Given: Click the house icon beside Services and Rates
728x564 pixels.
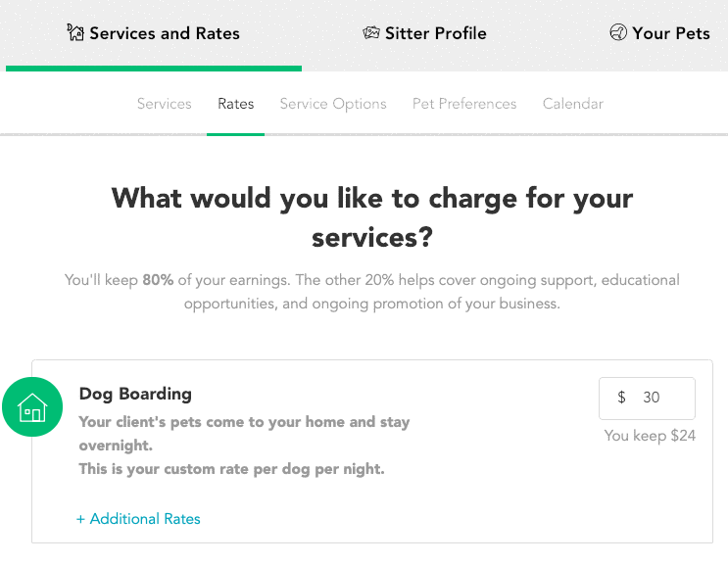Looking at the screenshot, I should 75,32.
